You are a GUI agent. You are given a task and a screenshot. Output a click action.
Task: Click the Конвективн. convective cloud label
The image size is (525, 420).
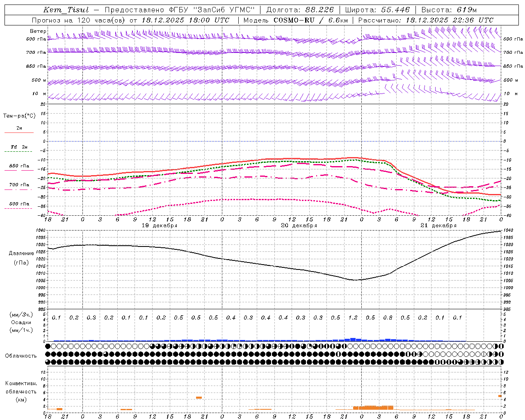coord(21,383)
